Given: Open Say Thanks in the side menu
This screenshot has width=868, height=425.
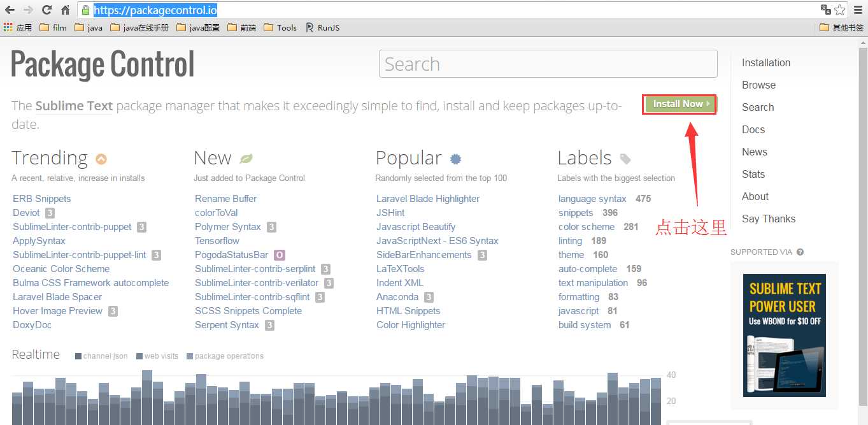Looking at the screenshot, I should click(x=769, y=219).
